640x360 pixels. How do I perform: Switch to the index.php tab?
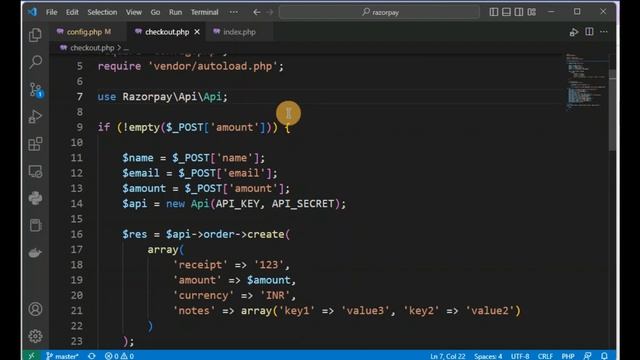[239, 32]
